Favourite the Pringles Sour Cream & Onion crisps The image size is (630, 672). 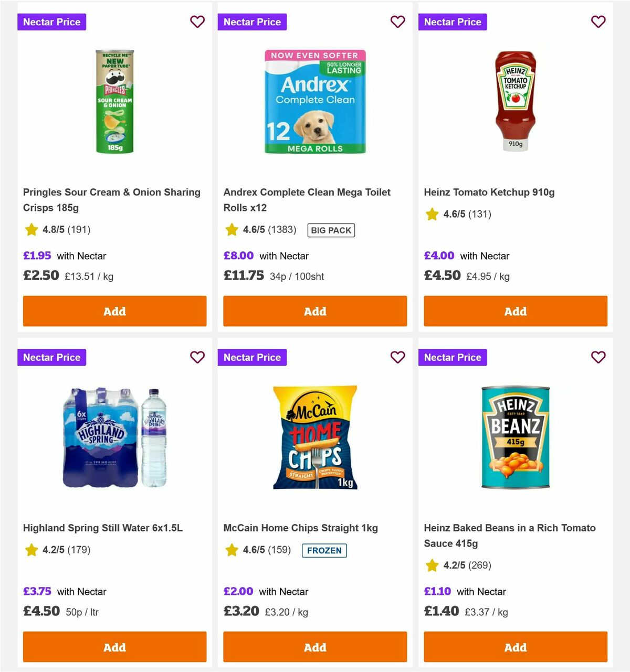click(x=197, y=22)
